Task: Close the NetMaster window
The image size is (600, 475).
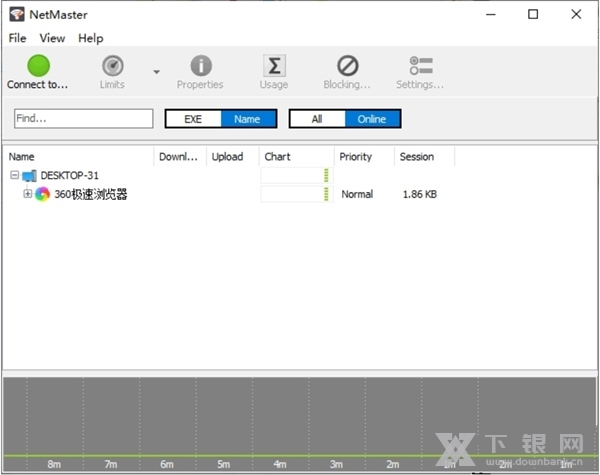Action: tap(576, 15)
